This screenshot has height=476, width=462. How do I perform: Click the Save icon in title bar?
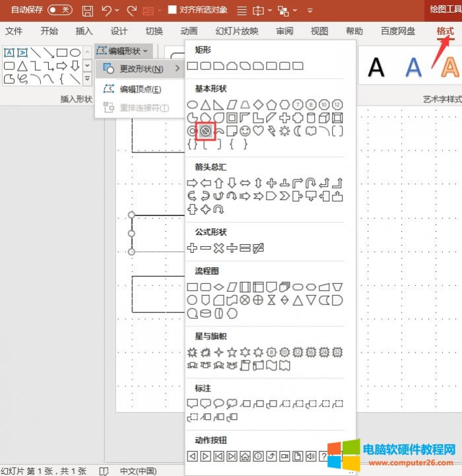[x=87, y=10]
